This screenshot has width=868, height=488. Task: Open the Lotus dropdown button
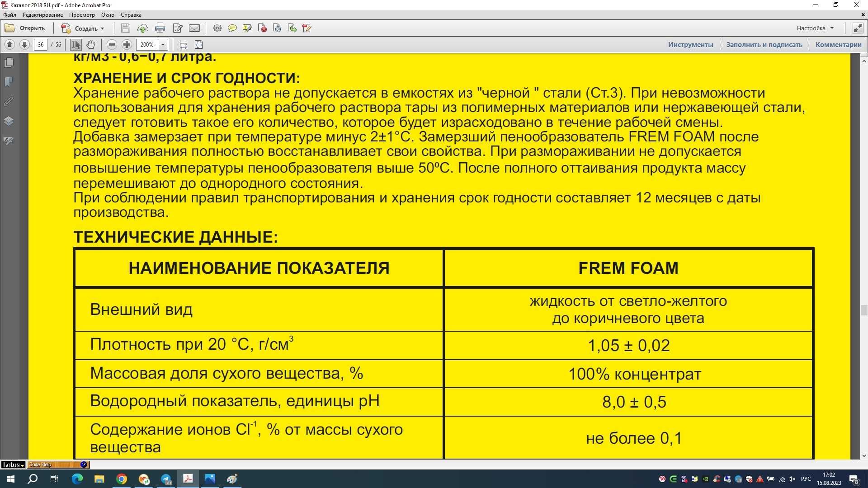tap(13, 465)
